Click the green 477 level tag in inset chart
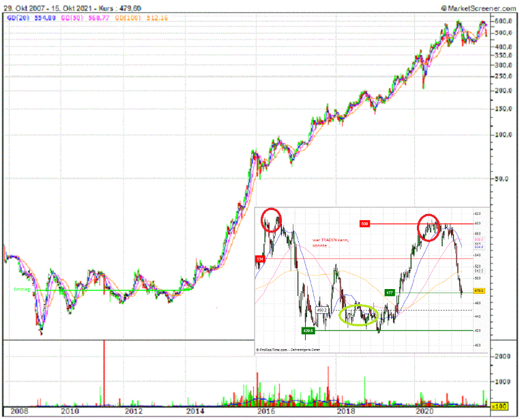The image size is (520, 420). click(390, 292)
